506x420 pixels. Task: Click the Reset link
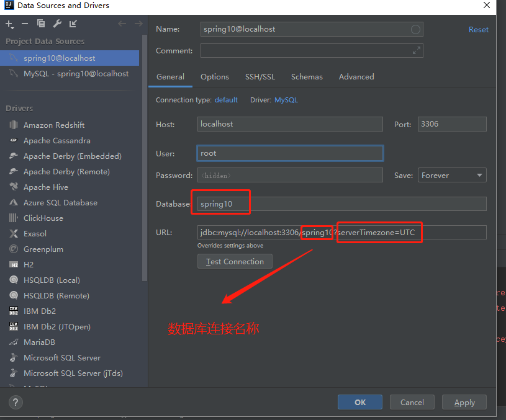(478, 29)
